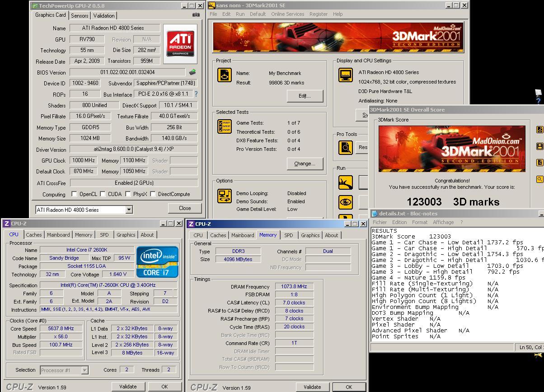Click Validate in the left CPU-Z window
Screen dimensions: 544x392
click(128, 387)
